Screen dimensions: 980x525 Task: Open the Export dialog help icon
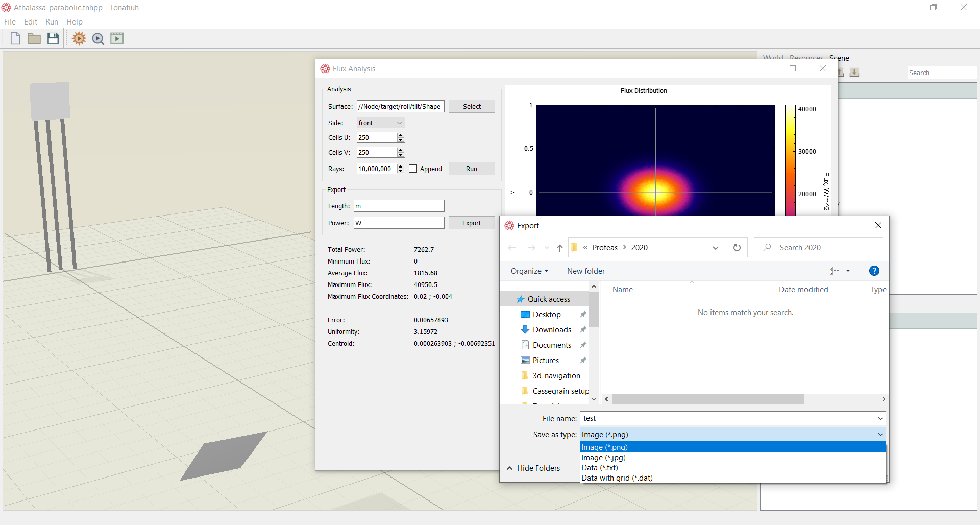click(874, 271)
